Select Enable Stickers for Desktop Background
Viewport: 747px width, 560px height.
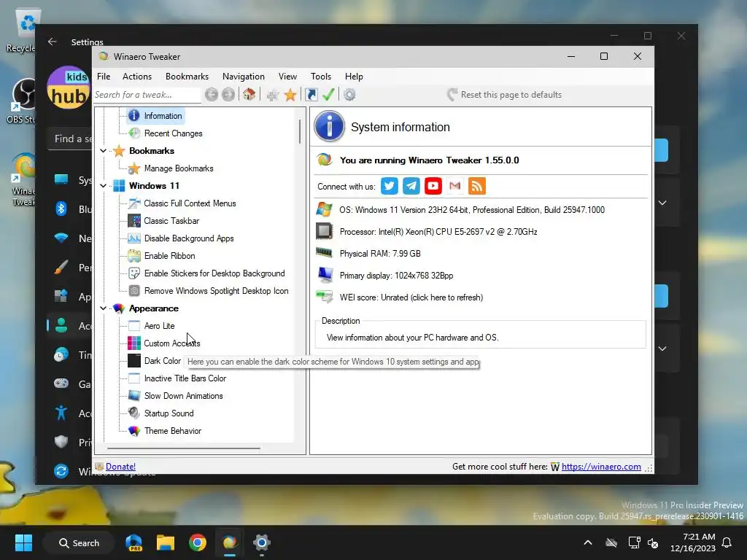pyautogui.click(x=214, y=273)
